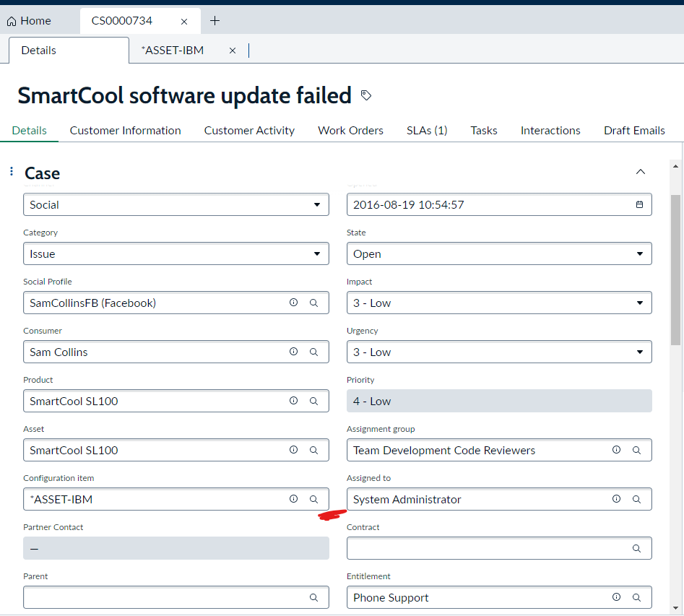684x616 pixels.
Task: View info for the Product field record
Action: point(293,401)
